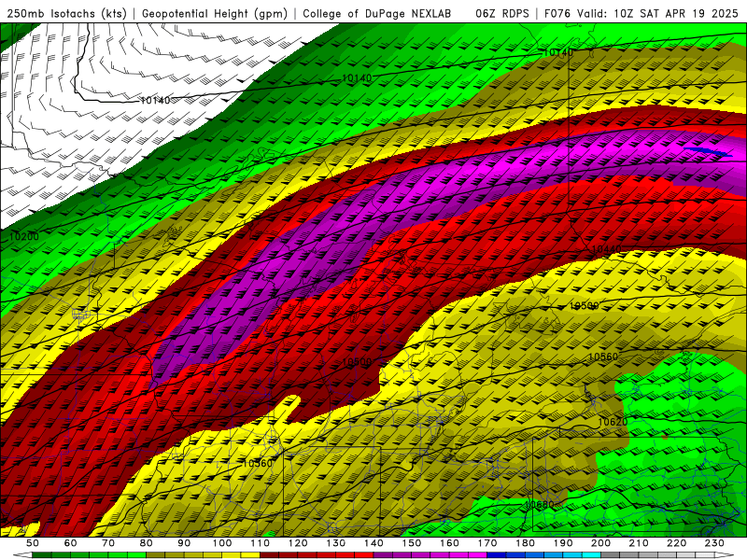This screenshot has height=560, width=747.
Task: Click the dark blue swatch under 170 on the legend
Action: (497, 555)
